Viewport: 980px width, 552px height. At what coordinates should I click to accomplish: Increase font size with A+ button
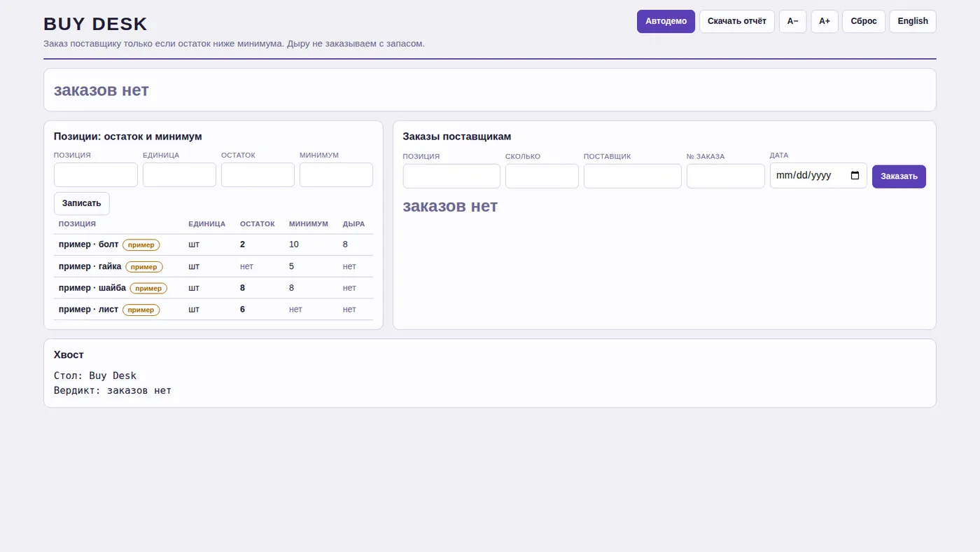(x=825, y=21)
